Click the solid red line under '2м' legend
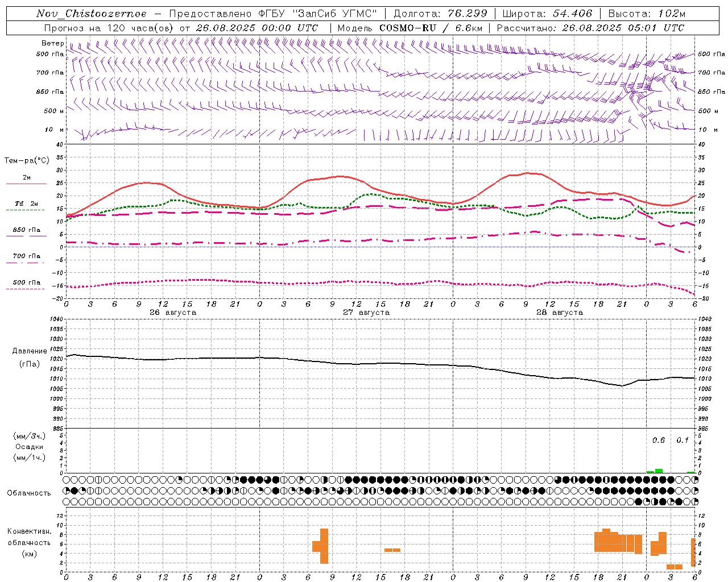Image resolution: width=728 pixels, height=582 pixels. (x=26, y=184)
